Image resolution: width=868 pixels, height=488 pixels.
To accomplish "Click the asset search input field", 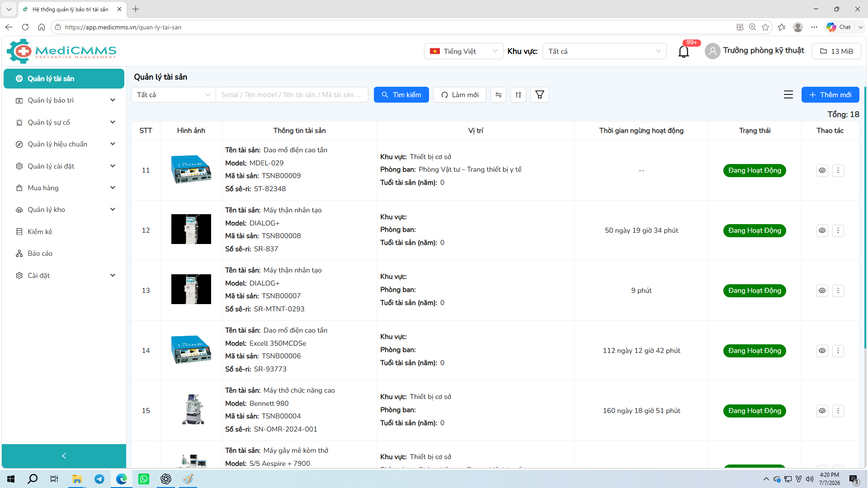I will (x=292, y=95).
